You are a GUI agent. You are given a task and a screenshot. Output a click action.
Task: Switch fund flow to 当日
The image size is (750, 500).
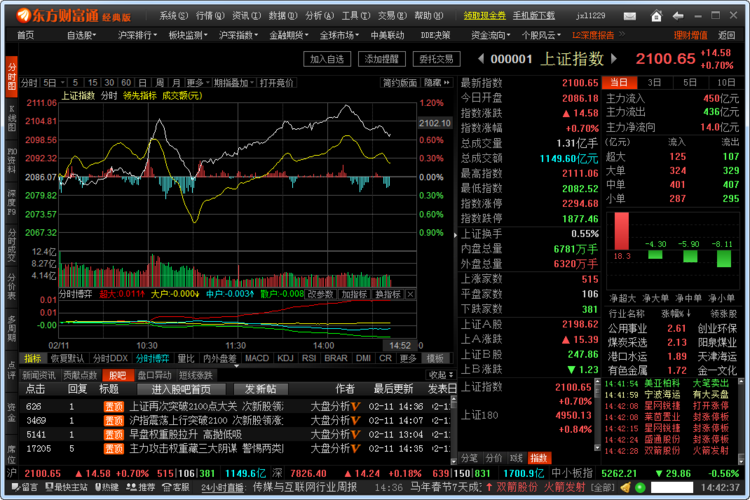[x=619, y=82]
